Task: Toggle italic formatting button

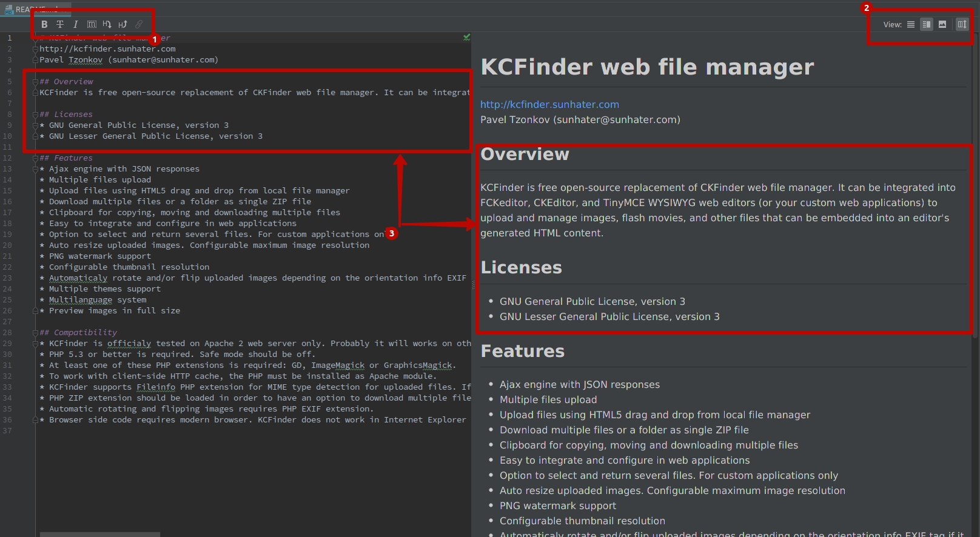Action: pyautogui.click(x=75, y=24)
